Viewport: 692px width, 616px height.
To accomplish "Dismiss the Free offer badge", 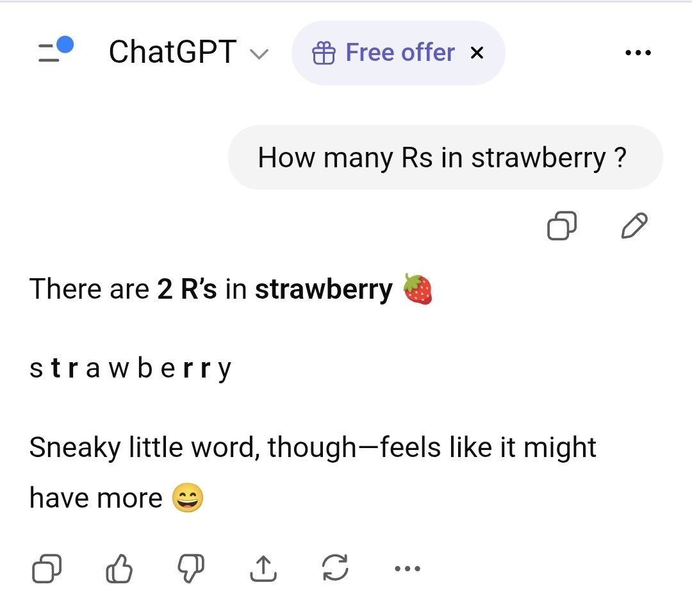I will click(477, 53).
